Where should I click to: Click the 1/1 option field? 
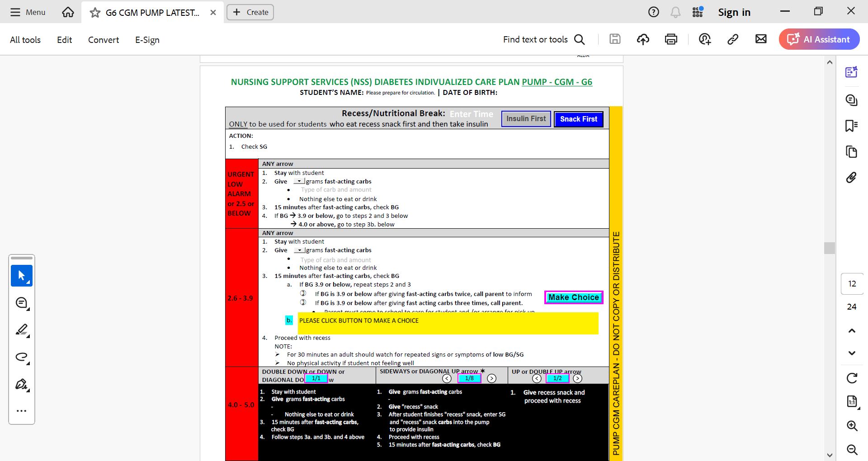(316, 379)
